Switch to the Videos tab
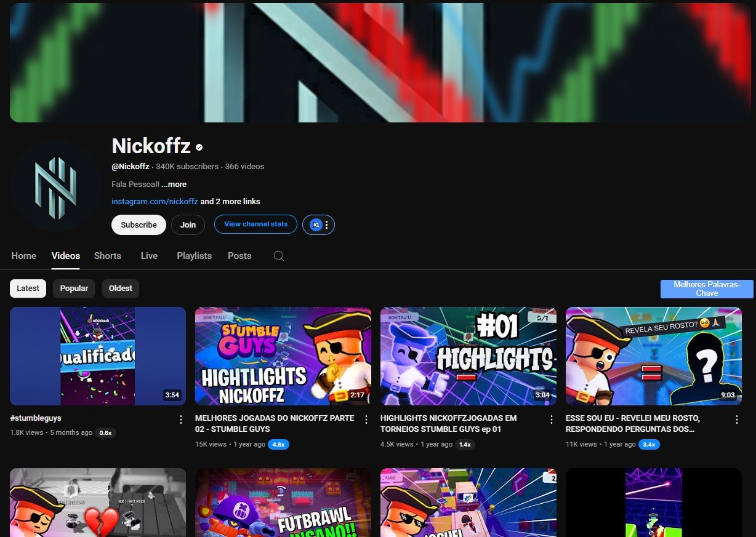The image size is (756, 537). click(66, 256)
